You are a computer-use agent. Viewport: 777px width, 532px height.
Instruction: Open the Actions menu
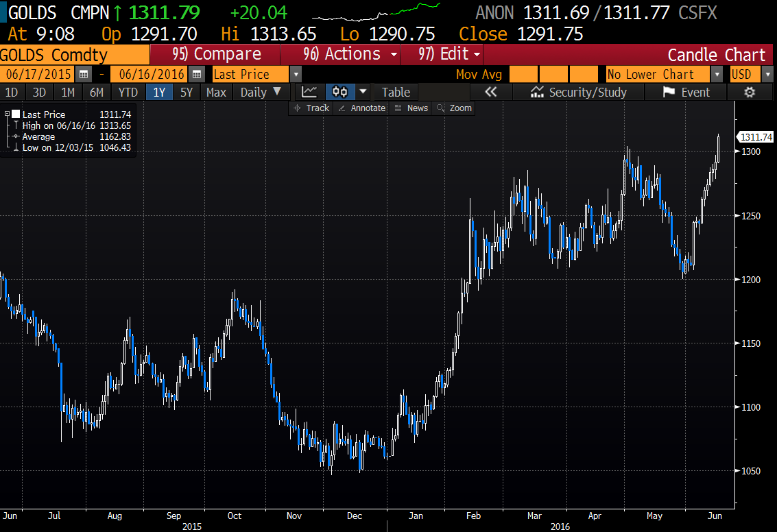pos(350,54)
